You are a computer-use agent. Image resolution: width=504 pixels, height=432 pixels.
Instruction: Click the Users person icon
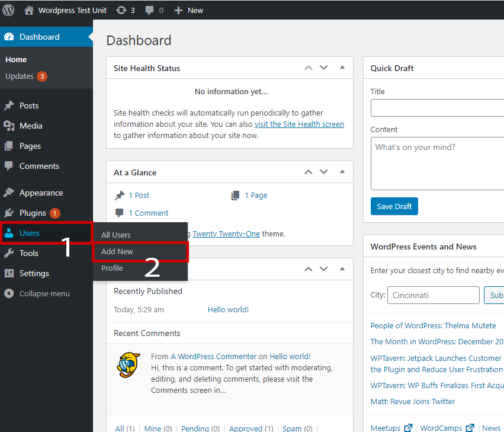tap(9, 233)
